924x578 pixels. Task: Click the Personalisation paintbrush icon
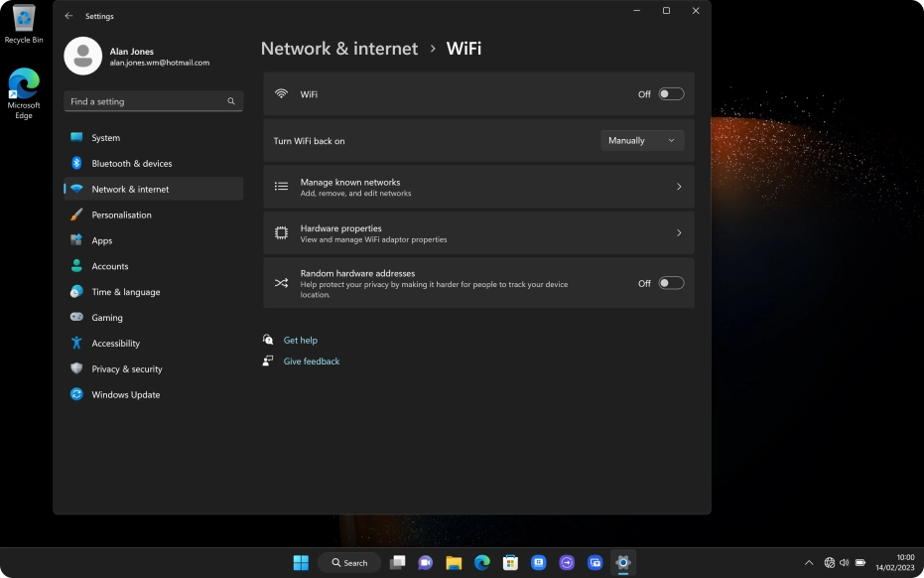tap(76, 215)
